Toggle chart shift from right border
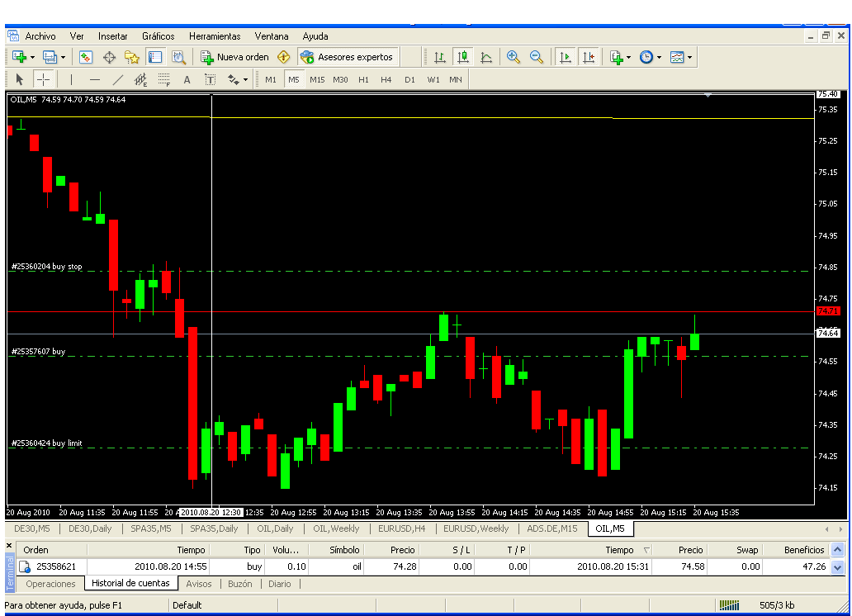Screen dimensions: 852x616 coord(588,57)
